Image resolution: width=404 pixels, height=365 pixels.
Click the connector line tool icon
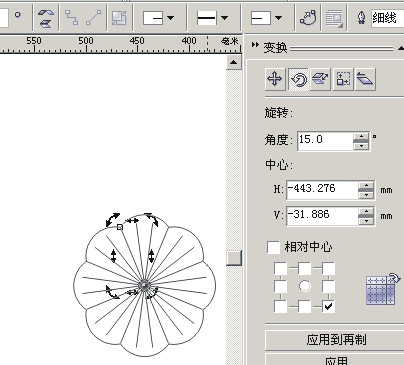coord(71,17)
